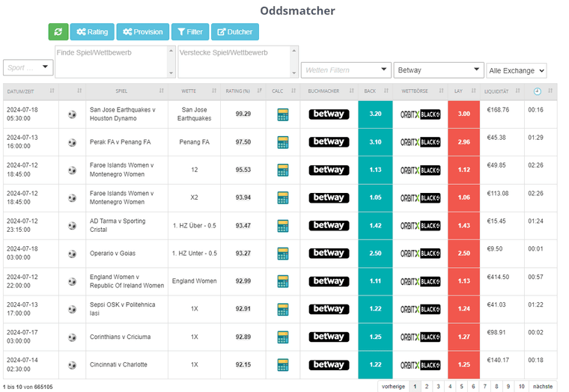Click rating value 99.29
This screenshot has height=392, width=569.
[243, 114]
